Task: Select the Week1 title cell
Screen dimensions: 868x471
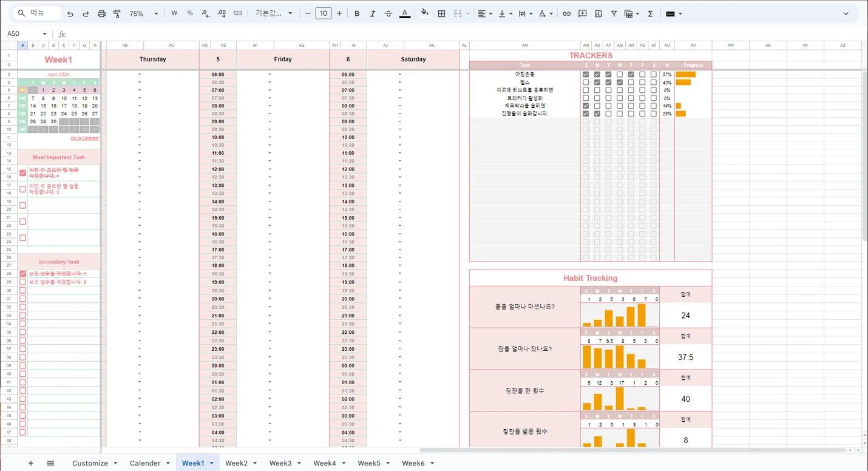Action: coord(58,59)
